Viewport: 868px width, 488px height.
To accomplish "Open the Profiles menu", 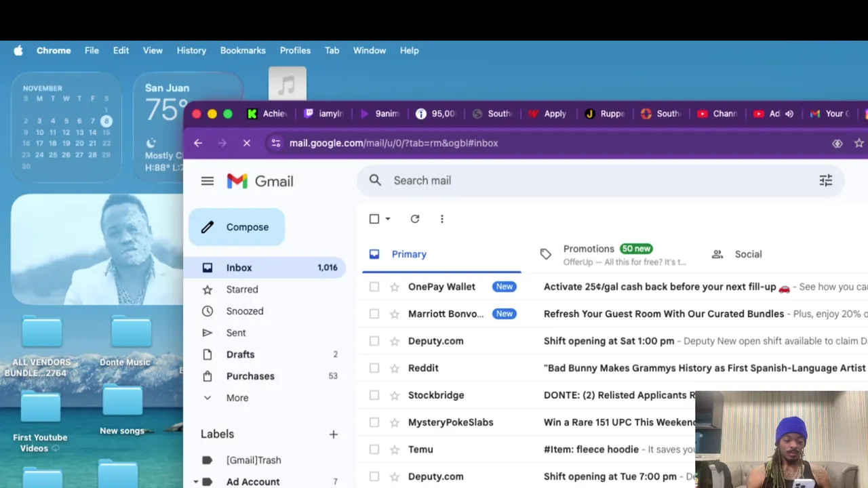I will point(295,50).
